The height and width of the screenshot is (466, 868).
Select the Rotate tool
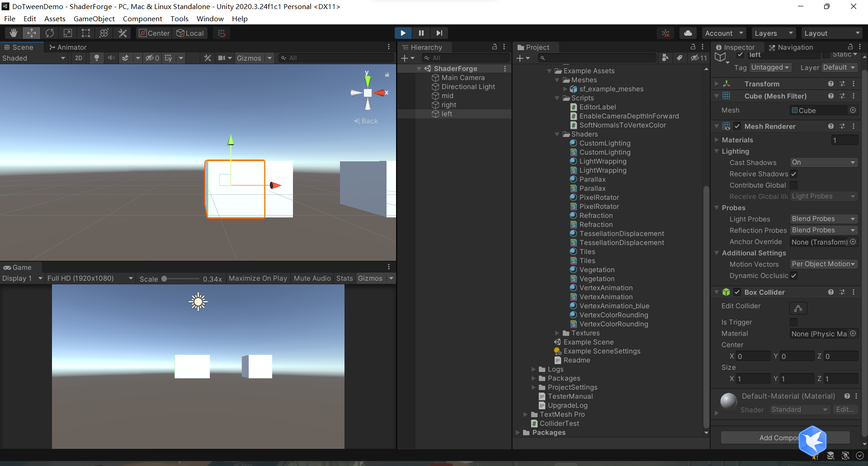pyautogui.click(x=50, y=33)
